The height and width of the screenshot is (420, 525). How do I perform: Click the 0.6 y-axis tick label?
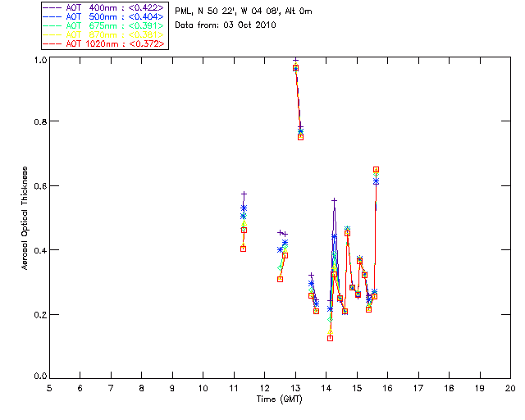(x=40, y=186)
